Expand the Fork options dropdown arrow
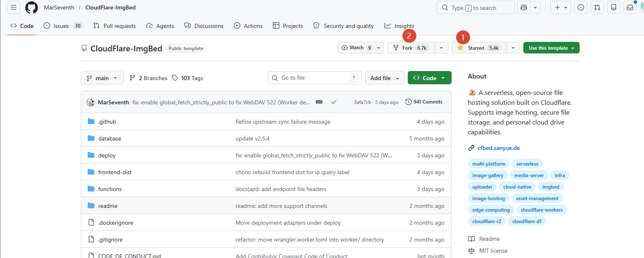The image size is (644, 258). coord(441,48)
